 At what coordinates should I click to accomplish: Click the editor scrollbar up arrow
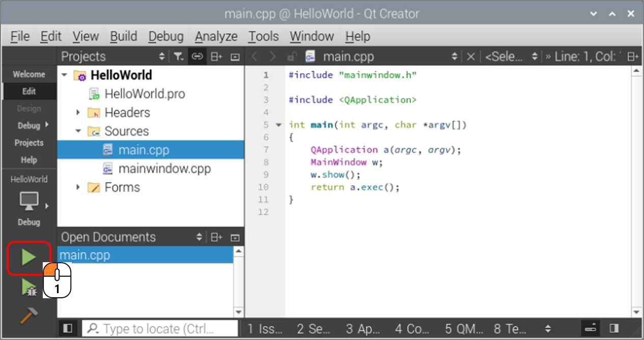636,71
